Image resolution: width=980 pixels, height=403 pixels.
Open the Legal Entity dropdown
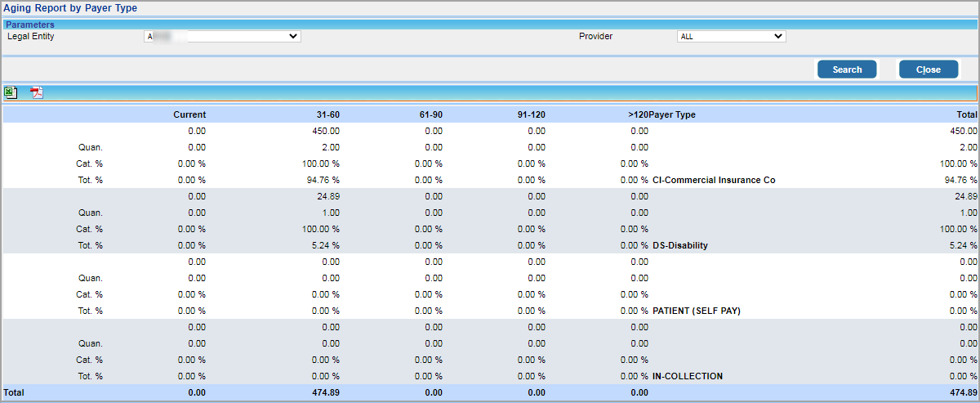click(221, 37)
